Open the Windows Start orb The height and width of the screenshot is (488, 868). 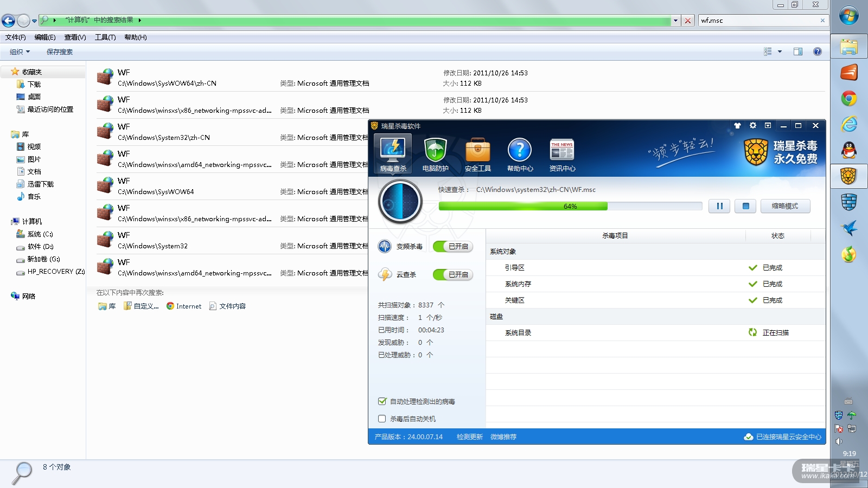(x=849, y=16)
